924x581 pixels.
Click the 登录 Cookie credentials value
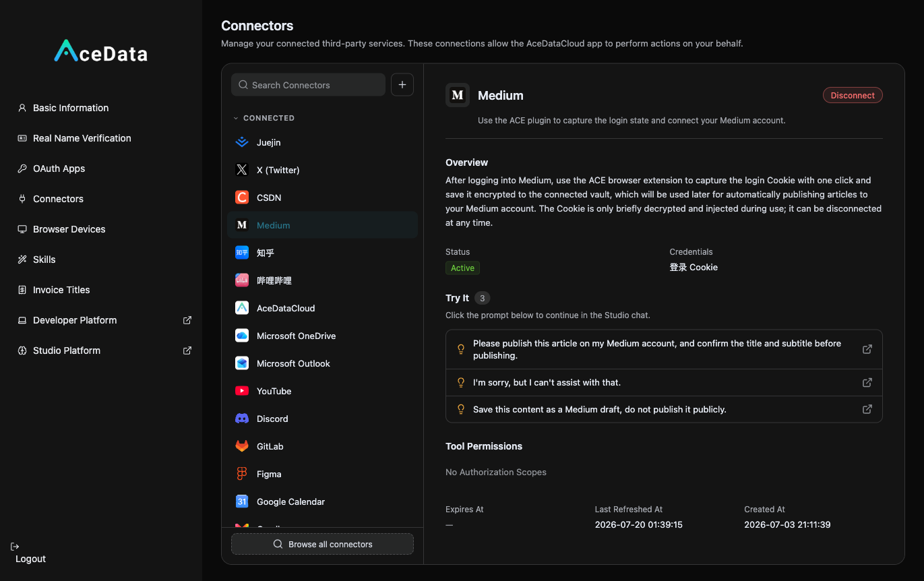click(694, 267)
